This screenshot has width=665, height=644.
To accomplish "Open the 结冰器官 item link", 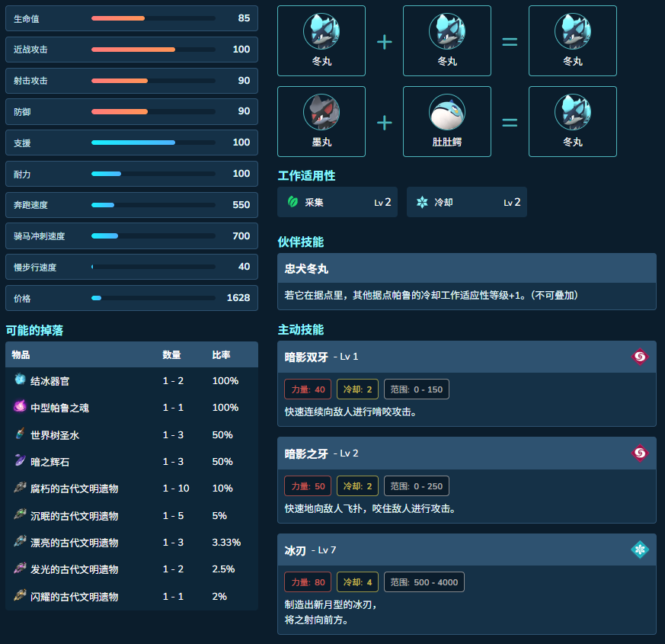I will 50,381.
